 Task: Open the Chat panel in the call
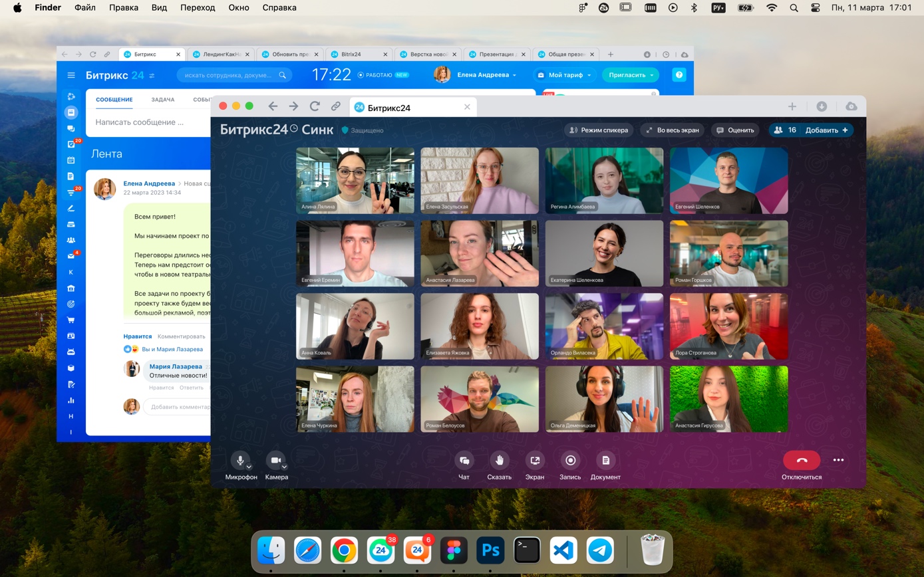pyautogui.click(x=464, y=460)
